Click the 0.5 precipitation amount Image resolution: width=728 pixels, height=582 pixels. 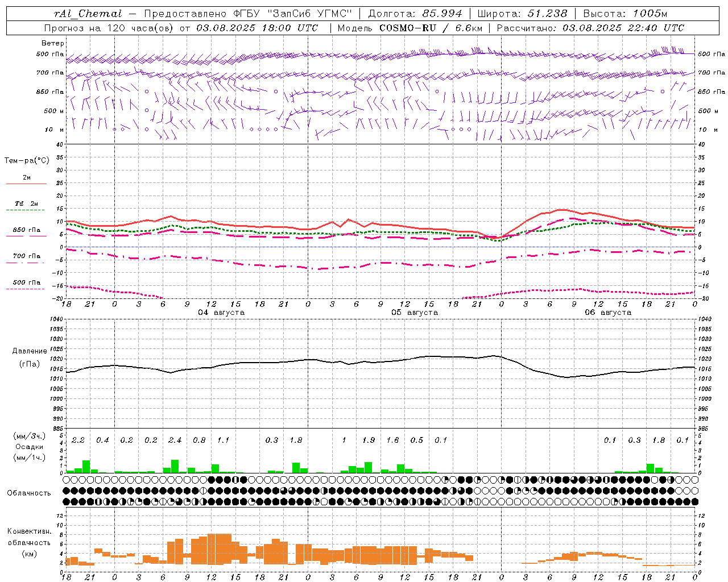417,440
